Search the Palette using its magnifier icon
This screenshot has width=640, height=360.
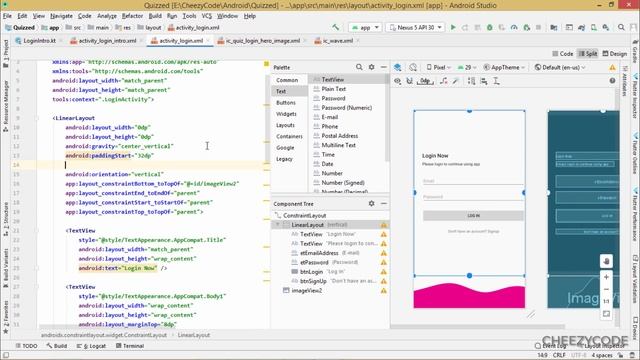[359, 67]
